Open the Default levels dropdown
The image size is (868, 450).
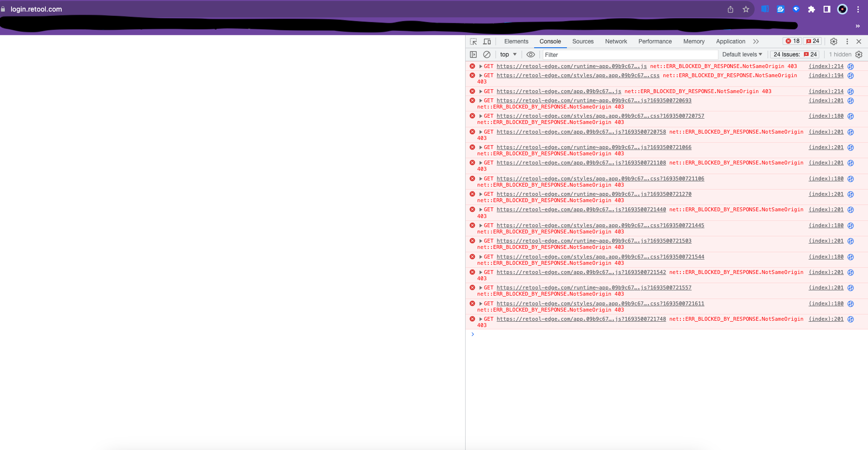point(742,55)
